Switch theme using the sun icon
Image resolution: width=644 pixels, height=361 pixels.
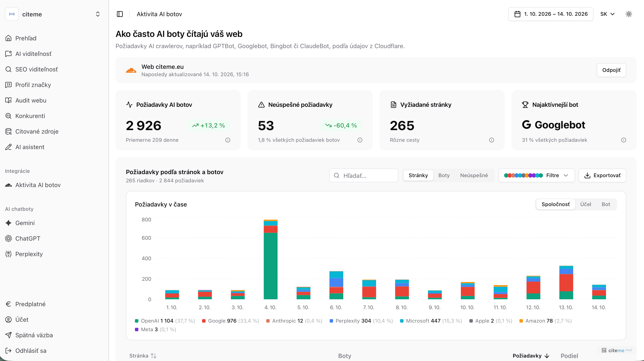pos(629,14)
